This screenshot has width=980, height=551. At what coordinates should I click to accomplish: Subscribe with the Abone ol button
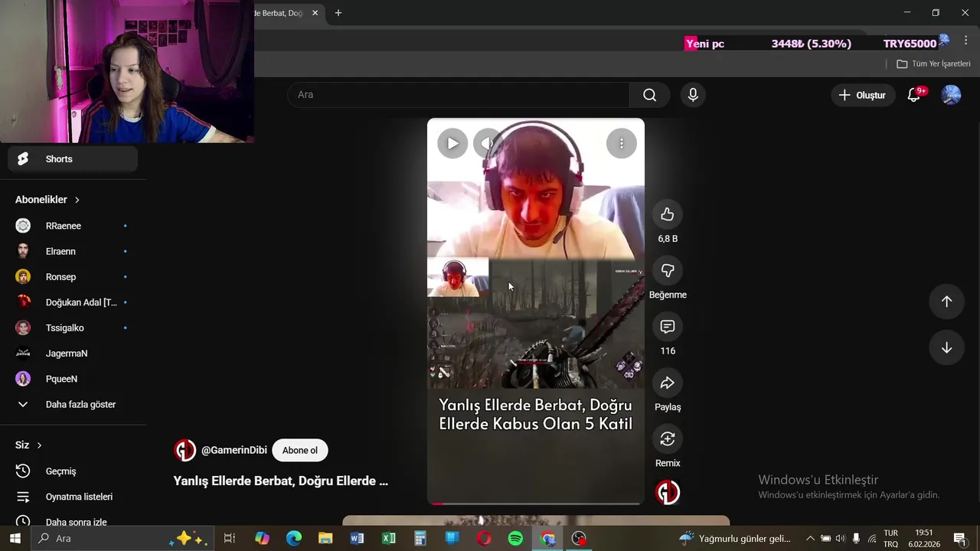(x=299, y=450)
